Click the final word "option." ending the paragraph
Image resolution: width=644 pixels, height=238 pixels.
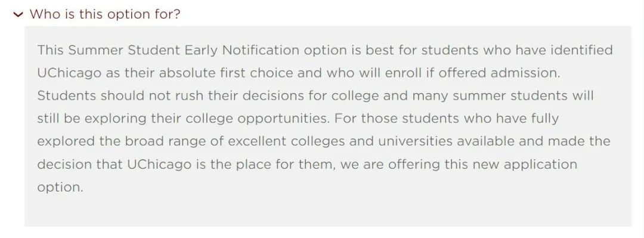click(x=60, y=187)
